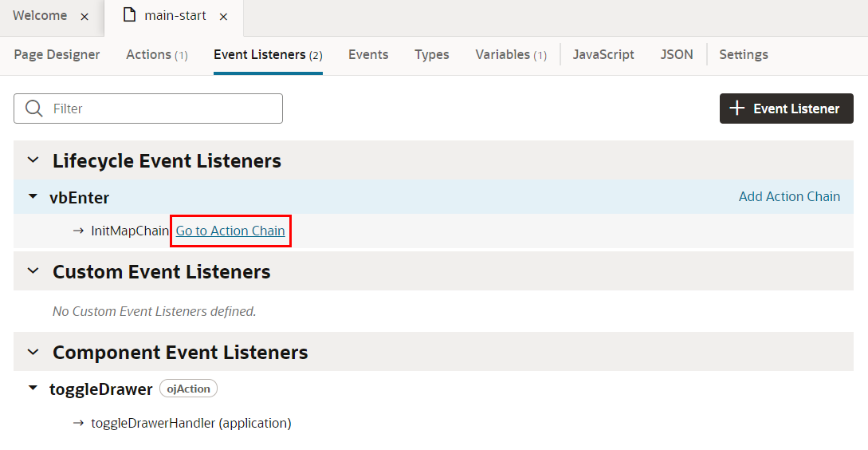868x450 pixels.
Task: Click Add Action Chain for vbEnter
Action: (789, 196)
